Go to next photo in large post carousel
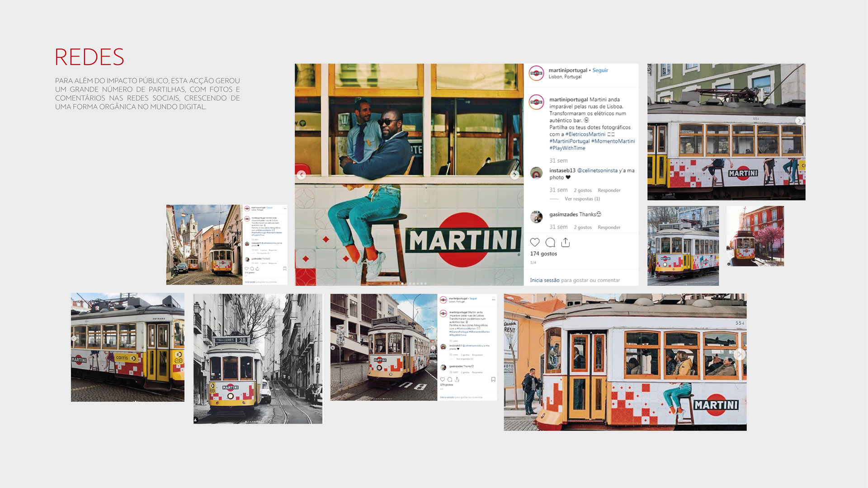The height and width of the screenshot is (488, 868). [x=514, y=175]
